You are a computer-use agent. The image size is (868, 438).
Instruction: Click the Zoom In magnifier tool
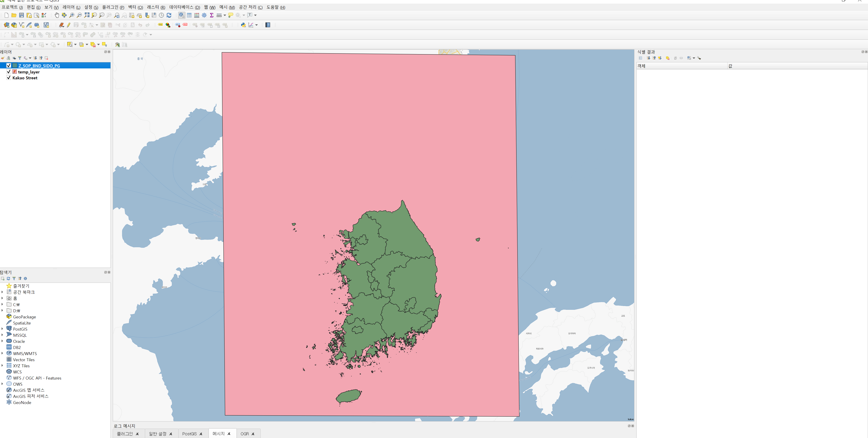coord(72,15)
